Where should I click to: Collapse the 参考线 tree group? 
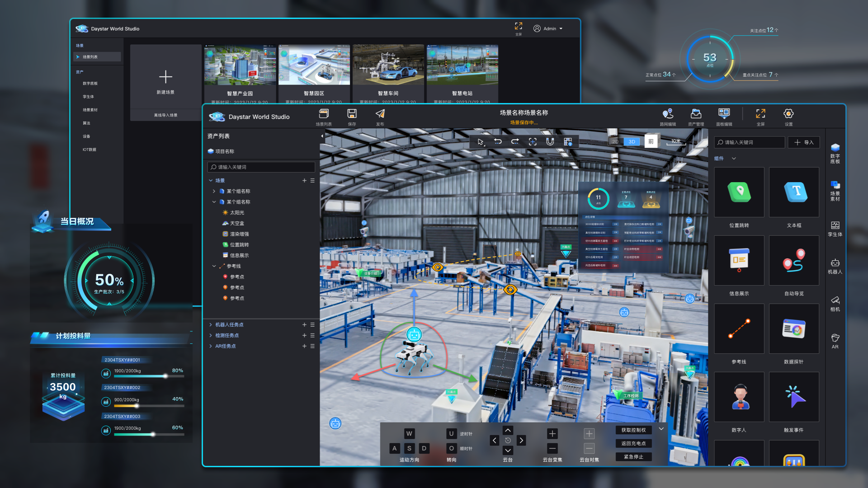coord(214,266)
